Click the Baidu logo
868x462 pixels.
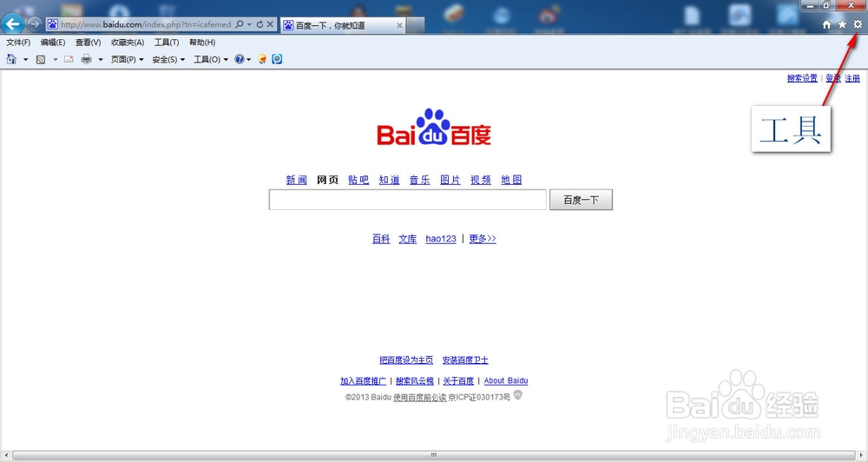coord(434,128)
